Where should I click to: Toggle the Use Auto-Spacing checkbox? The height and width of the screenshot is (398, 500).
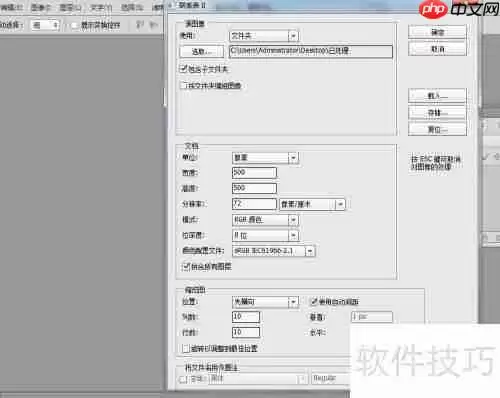tap(313, 301)
